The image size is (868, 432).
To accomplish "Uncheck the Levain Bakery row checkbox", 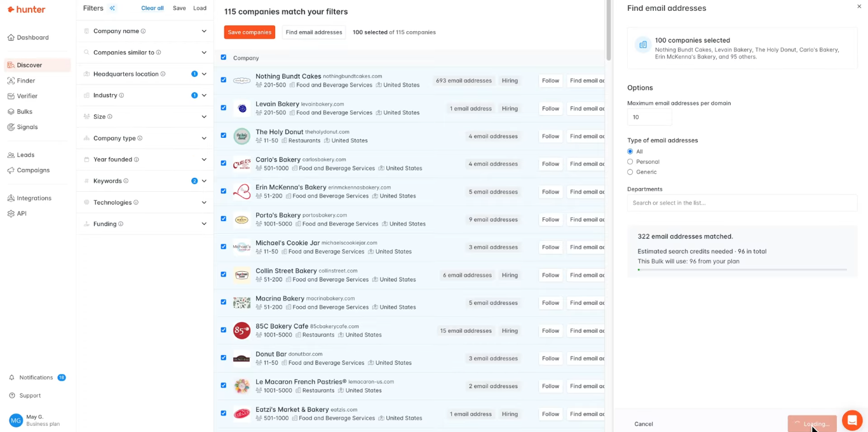I will pos(224,108).
